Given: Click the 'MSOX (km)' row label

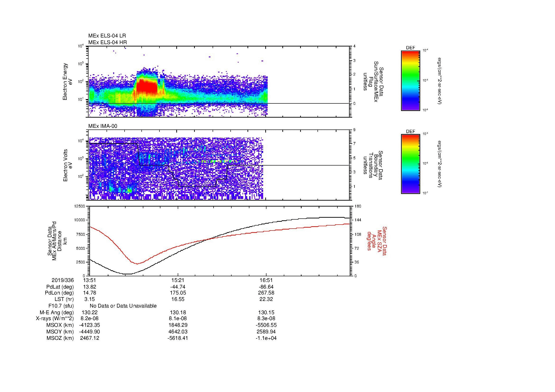Looking at the screenshot, I should pos(60,325).
